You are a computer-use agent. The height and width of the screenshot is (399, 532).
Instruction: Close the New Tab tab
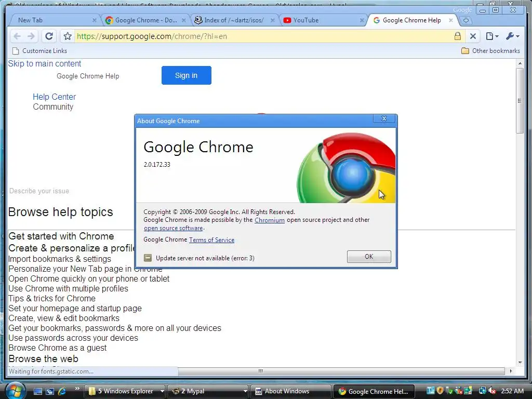95,20
